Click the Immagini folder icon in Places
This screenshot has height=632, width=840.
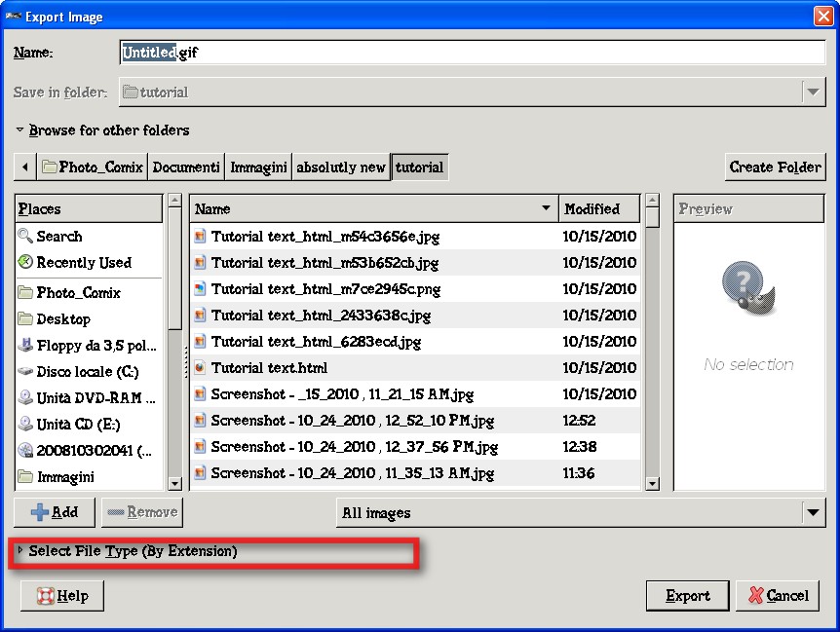pyautogui.click(x=25, y=476)
